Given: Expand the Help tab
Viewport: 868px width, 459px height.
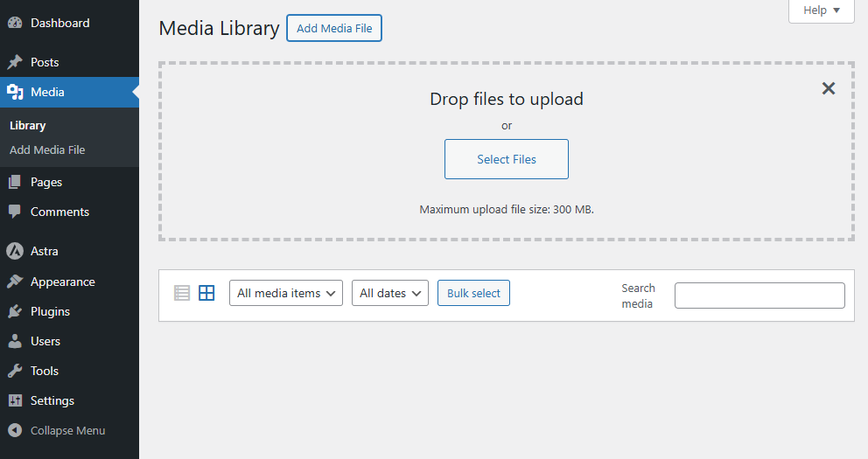Looking at the screenshot, I should pyautogui.click(x=821, y=10).
